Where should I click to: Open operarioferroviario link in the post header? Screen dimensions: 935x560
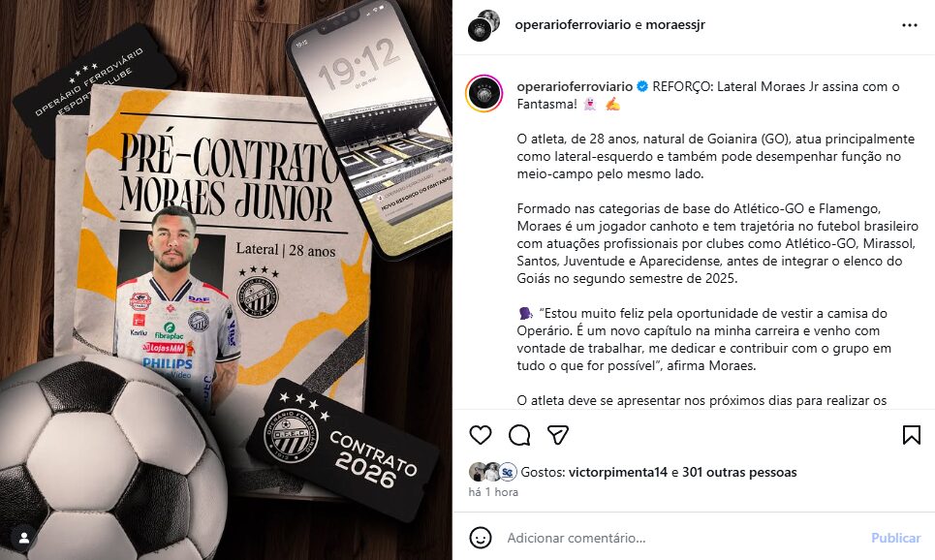(x=573, y=25)
